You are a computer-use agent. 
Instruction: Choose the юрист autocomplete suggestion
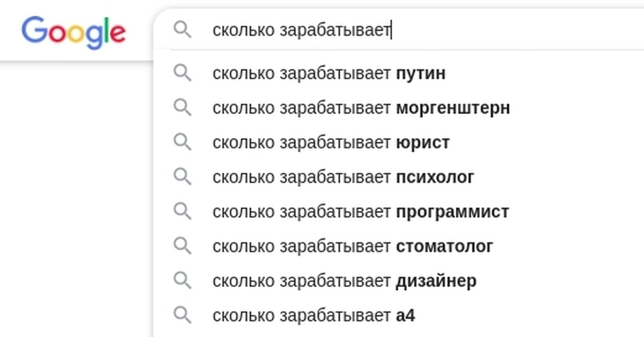331,143
